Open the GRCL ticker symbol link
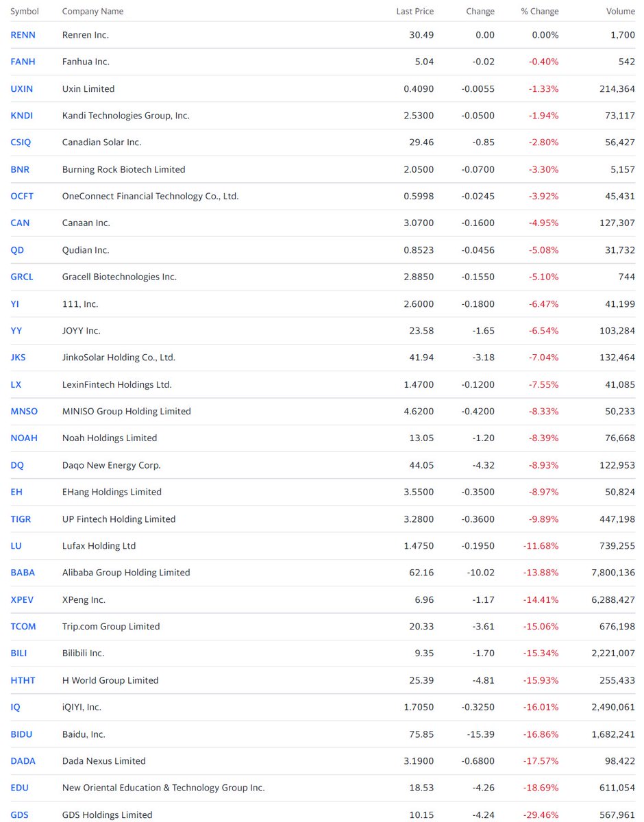 click(22, 277)
